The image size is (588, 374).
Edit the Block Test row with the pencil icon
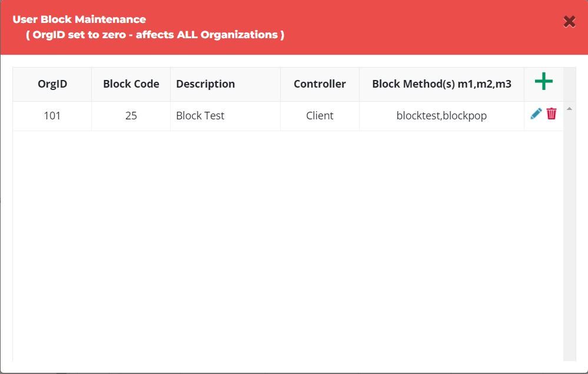pos(536,113)
